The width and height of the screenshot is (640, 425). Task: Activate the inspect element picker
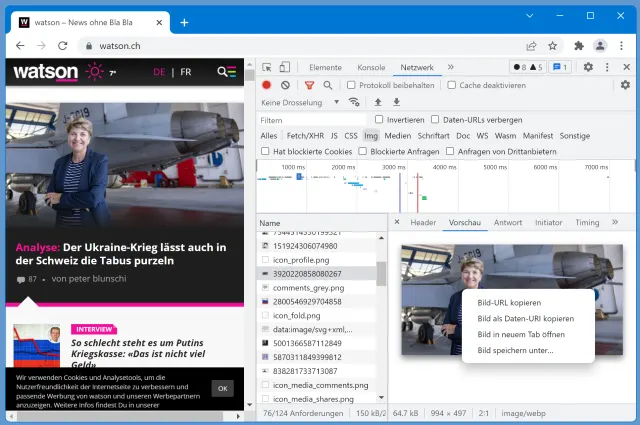coord(267,67)
